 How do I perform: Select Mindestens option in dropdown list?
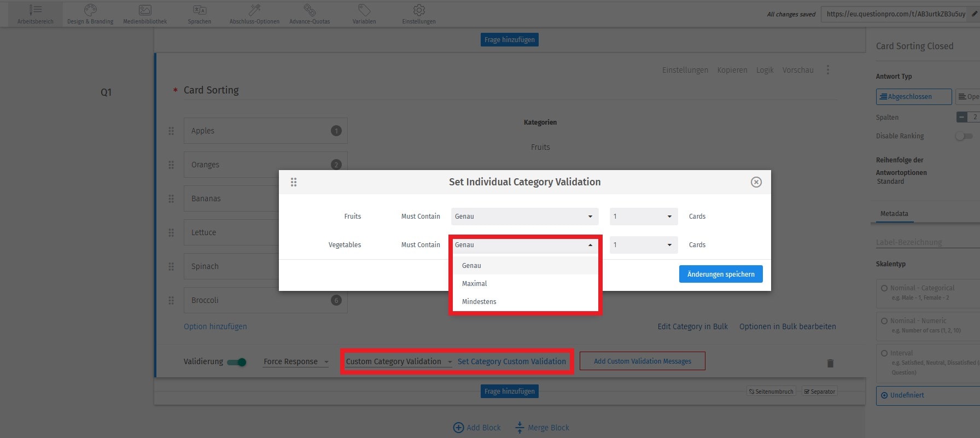point(525,302)
